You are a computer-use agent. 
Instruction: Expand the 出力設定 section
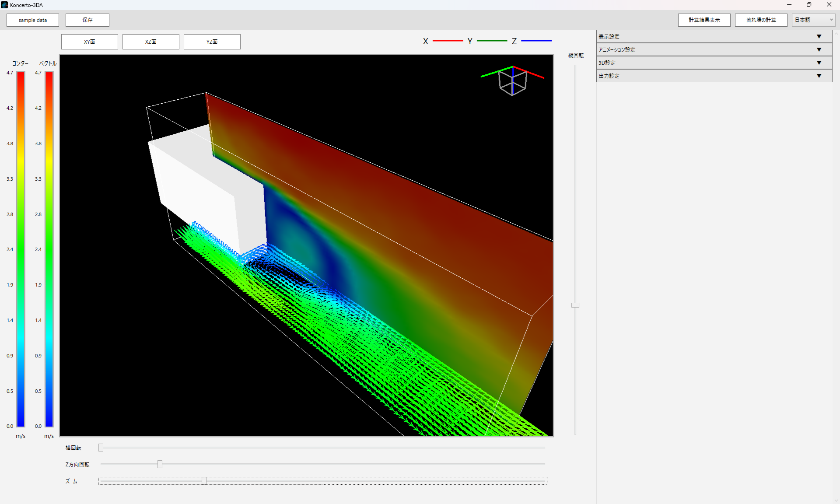tap(714, 76)
